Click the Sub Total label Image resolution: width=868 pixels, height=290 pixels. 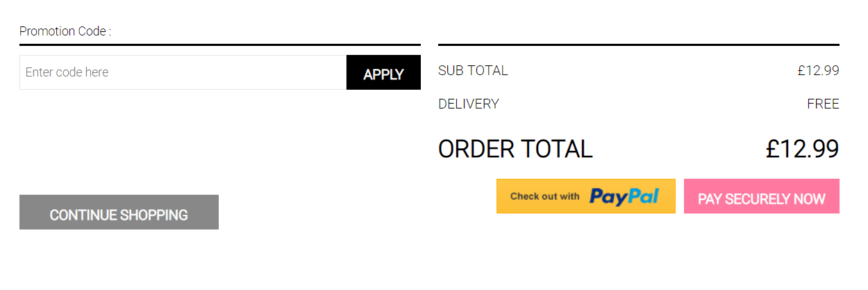[473, 70]
